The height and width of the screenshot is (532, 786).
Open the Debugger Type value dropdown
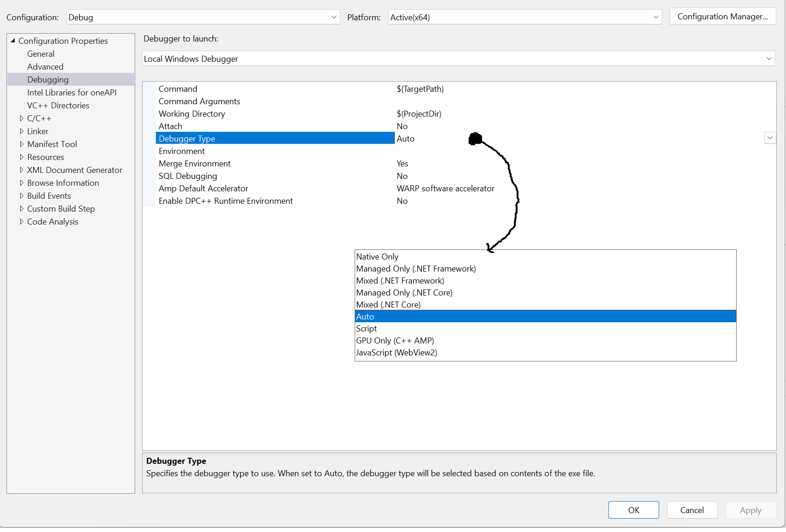[x=769, y=138]
